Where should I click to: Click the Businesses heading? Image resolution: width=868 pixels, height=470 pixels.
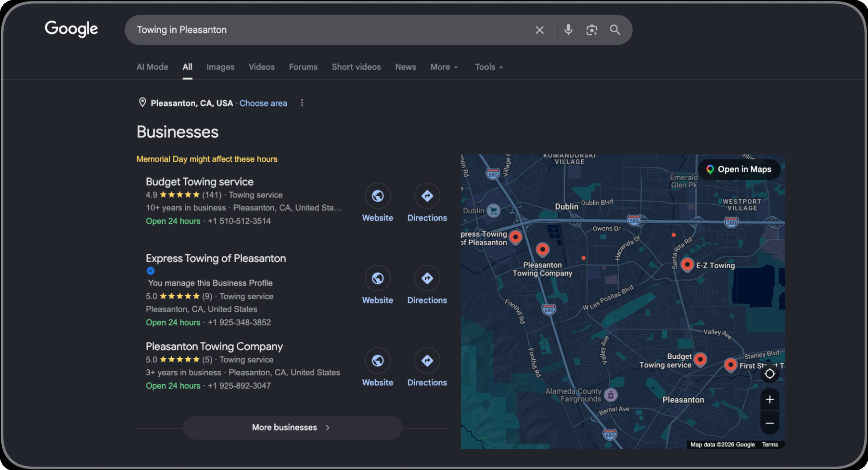point(178,132)
